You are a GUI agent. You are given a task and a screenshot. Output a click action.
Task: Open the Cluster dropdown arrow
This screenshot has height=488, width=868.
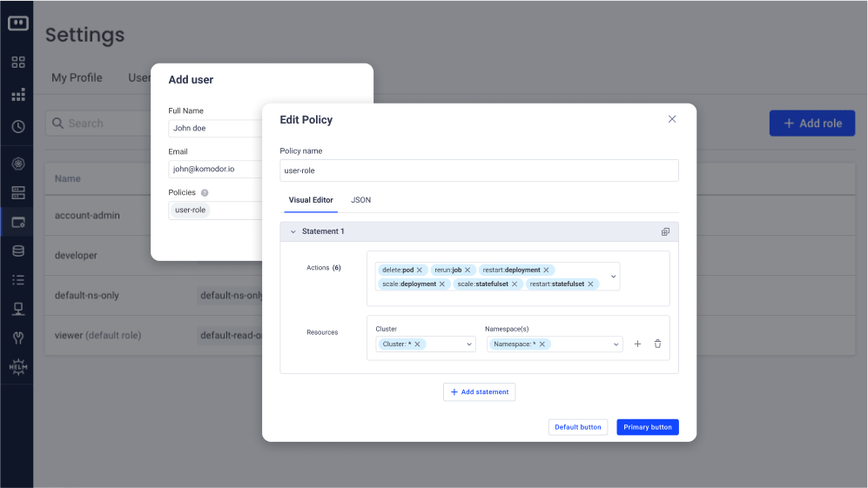pyautogui.click(x=469, y=344)
